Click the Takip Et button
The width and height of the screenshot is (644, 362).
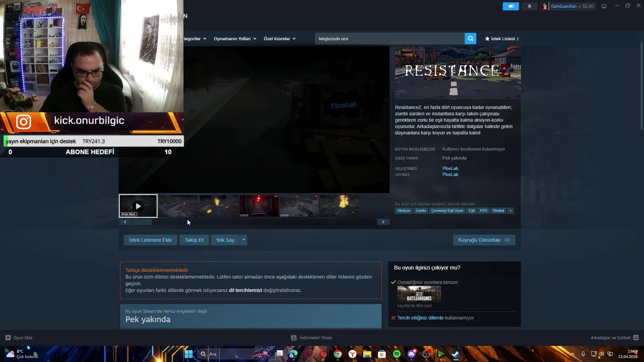tap(194, 240)
